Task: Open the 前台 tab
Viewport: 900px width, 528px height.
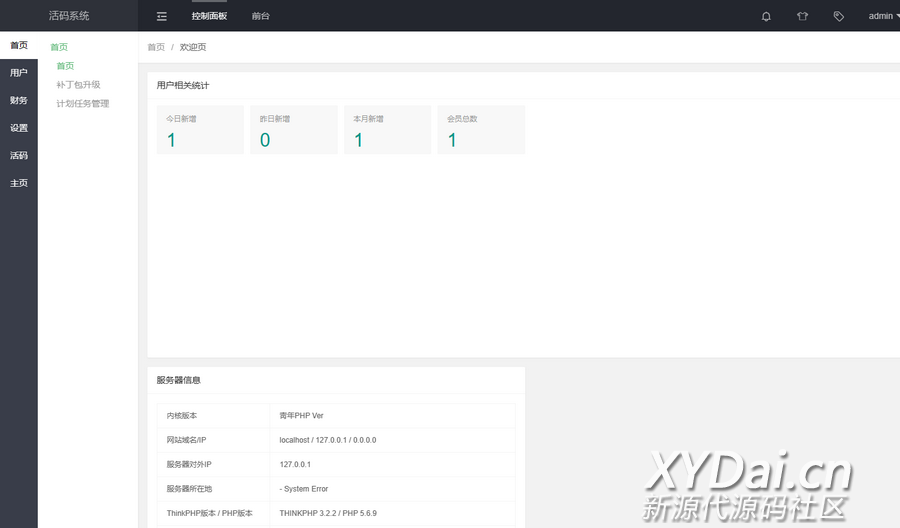Action: coord(260,16)
